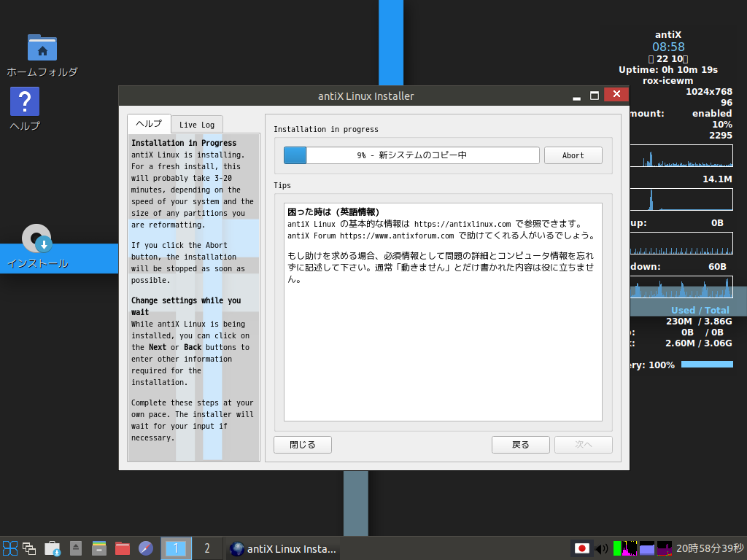Open the red folder file manager icon

pos(123,548)
